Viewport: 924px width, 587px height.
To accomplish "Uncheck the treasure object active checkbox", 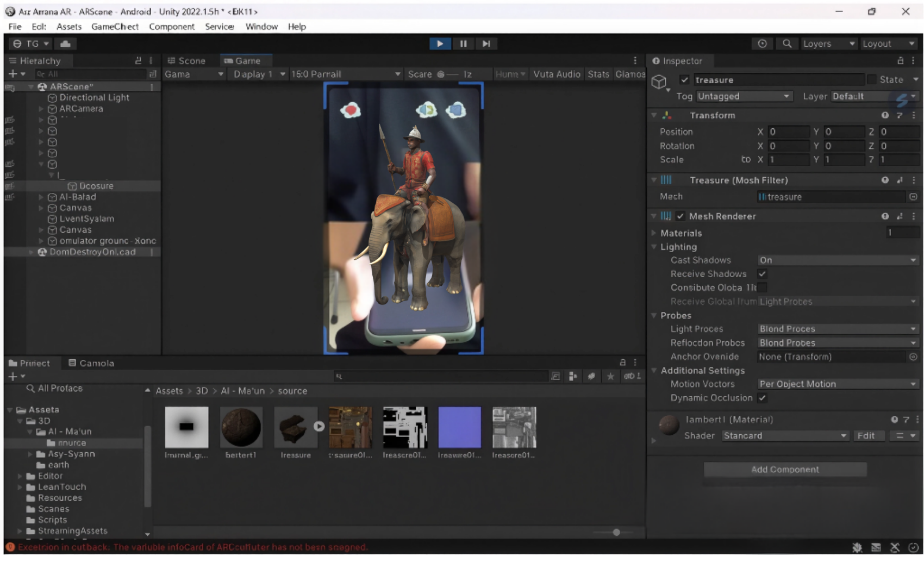I will 684,80.
